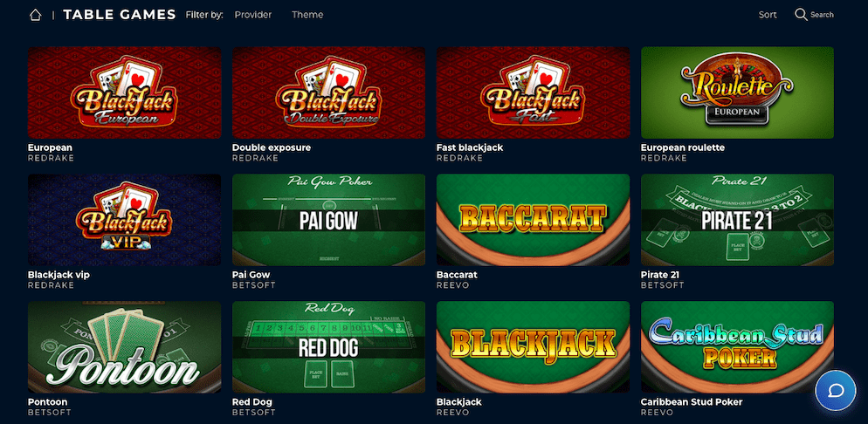Image resolution: width=868 pixels, height=424 pixels.
Task: Click the Search label text
Action: [x=822, y=15]
